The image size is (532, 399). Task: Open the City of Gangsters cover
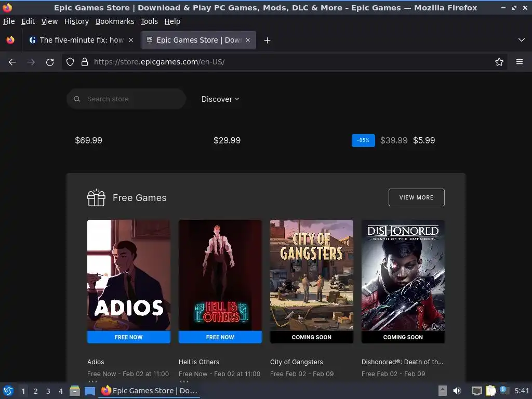click(312, 275)
